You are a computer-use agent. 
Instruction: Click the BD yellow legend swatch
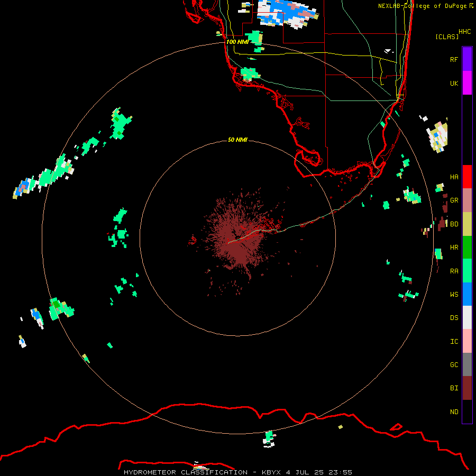point(467,224)
